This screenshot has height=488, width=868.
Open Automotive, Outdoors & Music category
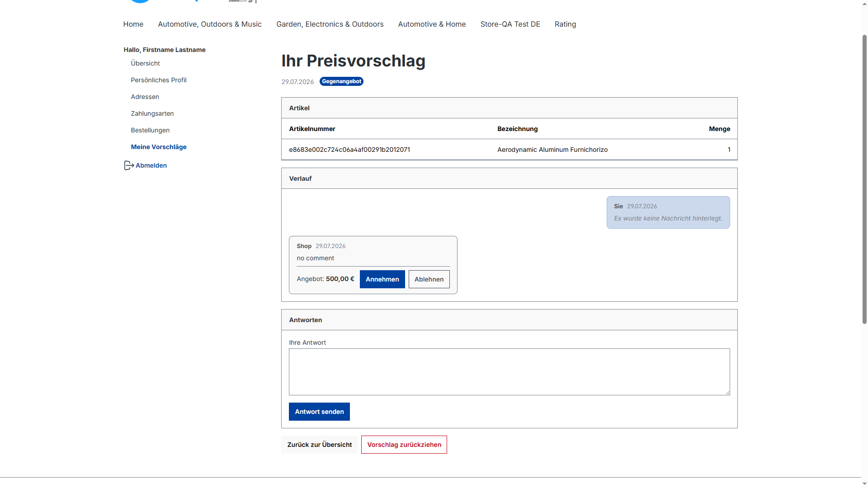tap(210, 24)
